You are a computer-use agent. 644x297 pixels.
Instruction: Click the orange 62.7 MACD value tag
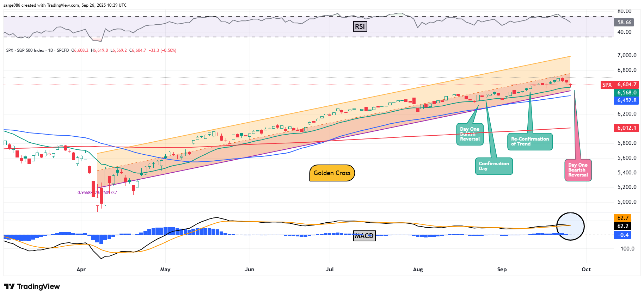tap(622, 218)
